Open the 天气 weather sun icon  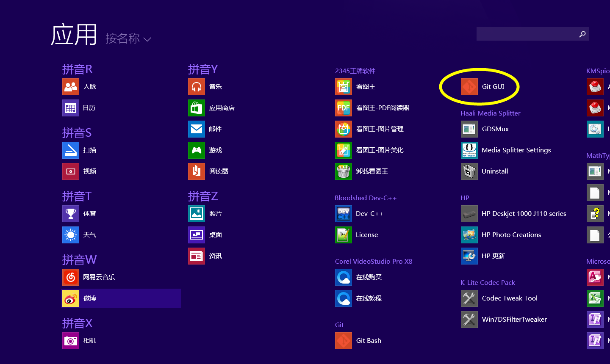click(71, 235)
